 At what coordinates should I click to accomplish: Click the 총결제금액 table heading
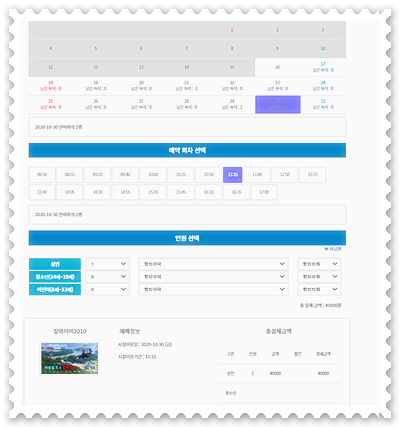279,331
